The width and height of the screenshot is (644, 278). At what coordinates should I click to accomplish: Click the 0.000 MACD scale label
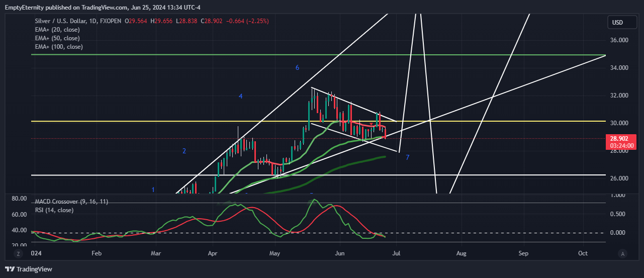(x=619, y=233)
